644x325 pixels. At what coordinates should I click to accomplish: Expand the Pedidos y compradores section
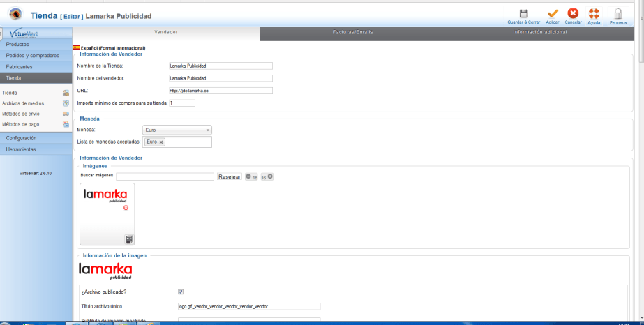[x=36, y=55]
